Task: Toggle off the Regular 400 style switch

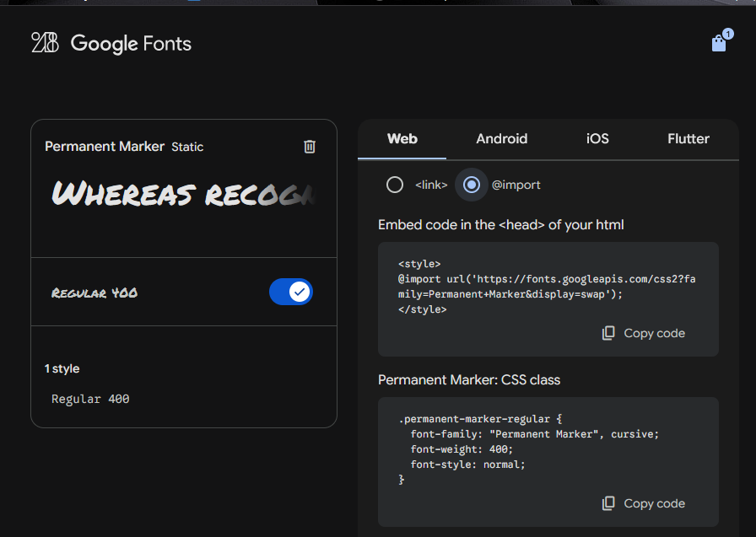Action: point(291,292)
